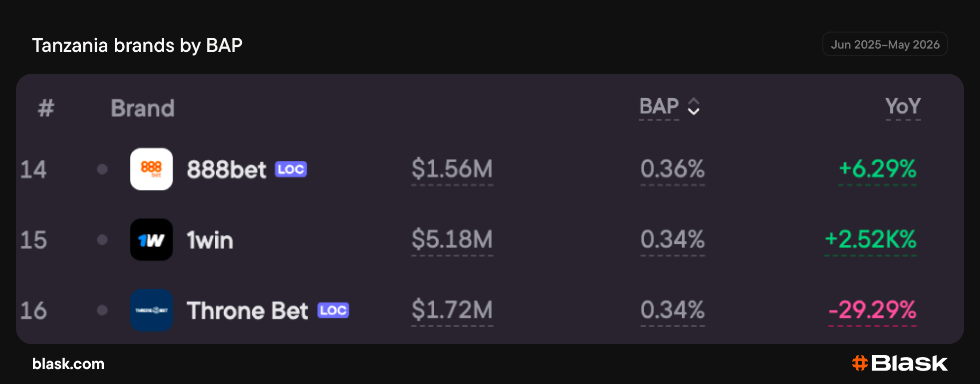Open the blask.com link
This screenshot has width=980, height=384.
point(68,364)
